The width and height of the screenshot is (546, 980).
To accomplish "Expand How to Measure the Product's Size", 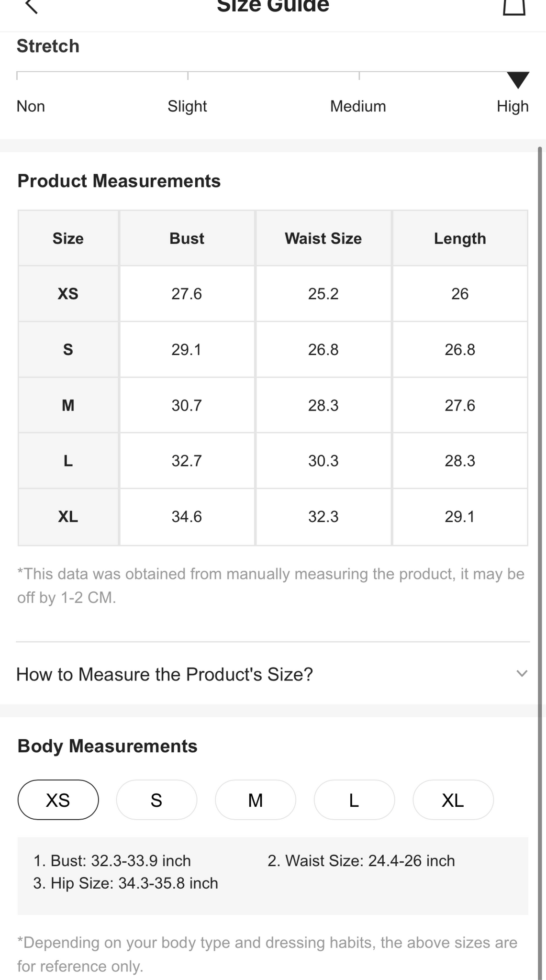I will tap(273, 674).
